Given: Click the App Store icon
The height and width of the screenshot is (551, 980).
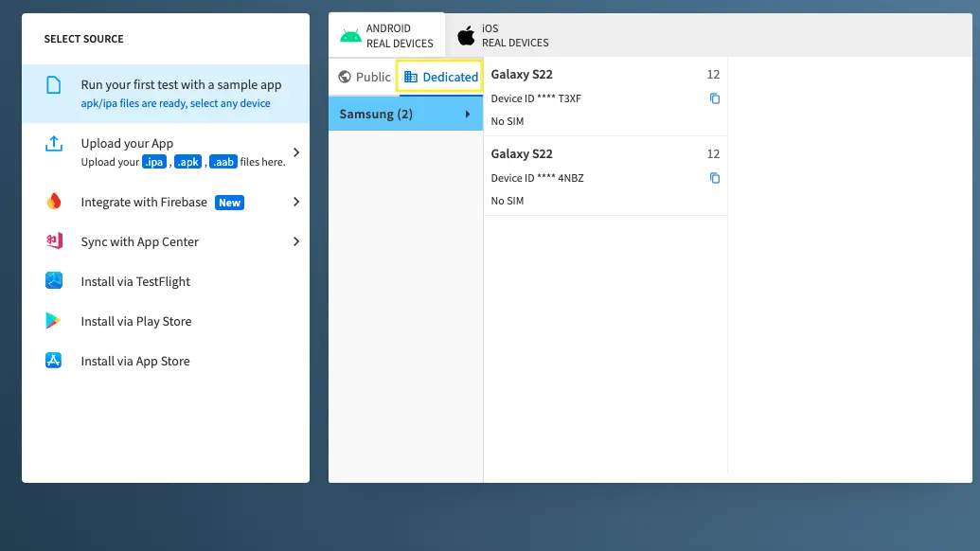Looking at the screenshot, I should pyautogui.click(x=53, y=360).
